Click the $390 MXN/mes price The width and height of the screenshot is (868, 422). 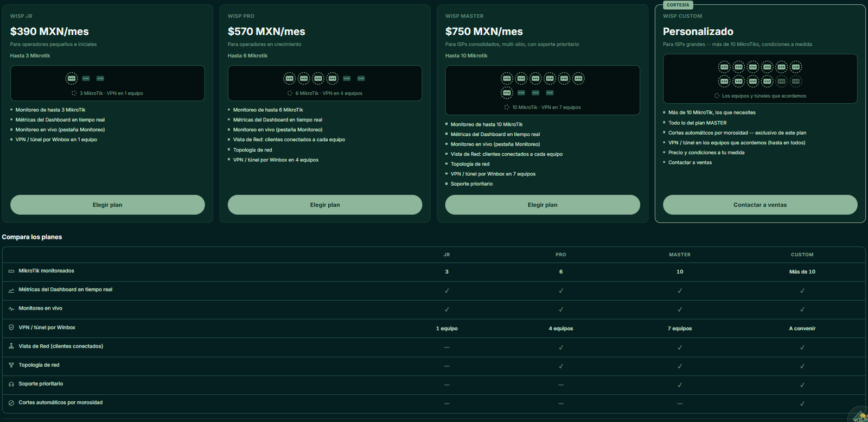tap(49, 32)
